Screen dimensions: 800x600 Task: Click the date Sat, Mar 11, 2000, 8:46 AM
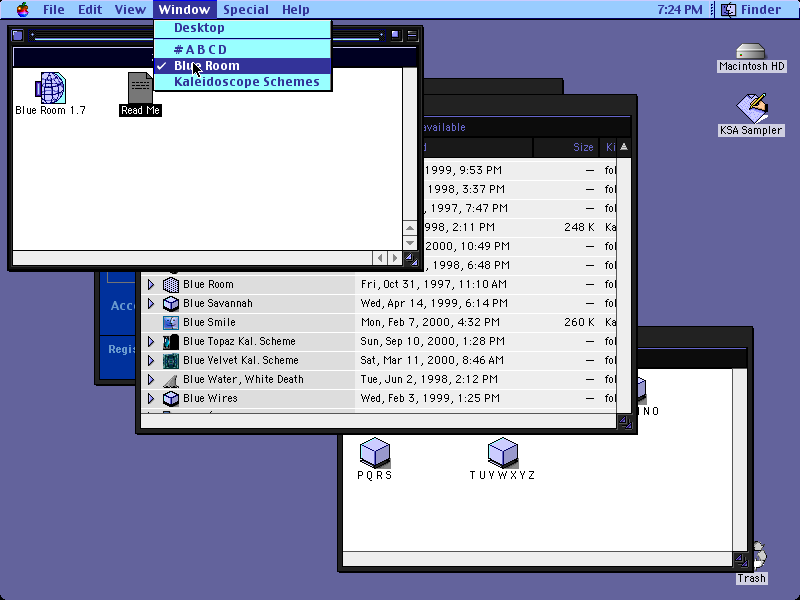pos(432,360)
